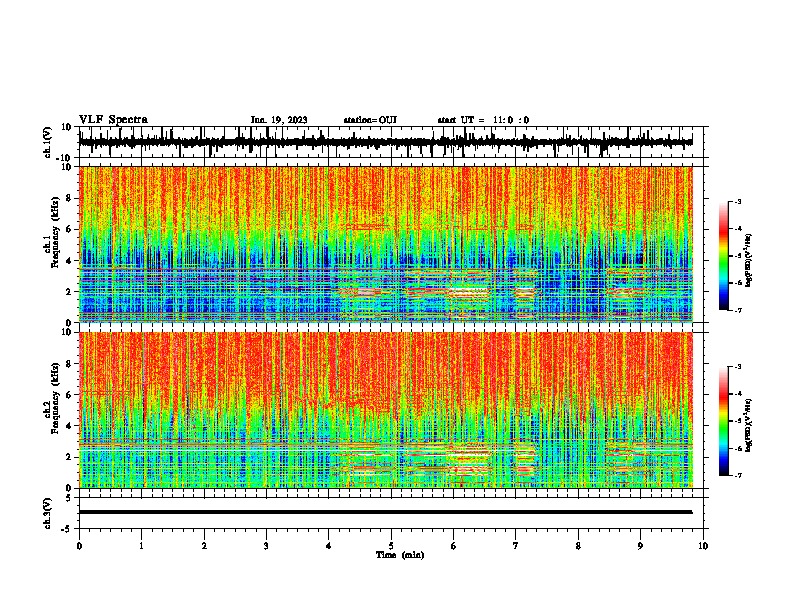This screenshot has width=792, height=612.
Task: Click time axis tick label "0"
Action: (x=79, y=546)
